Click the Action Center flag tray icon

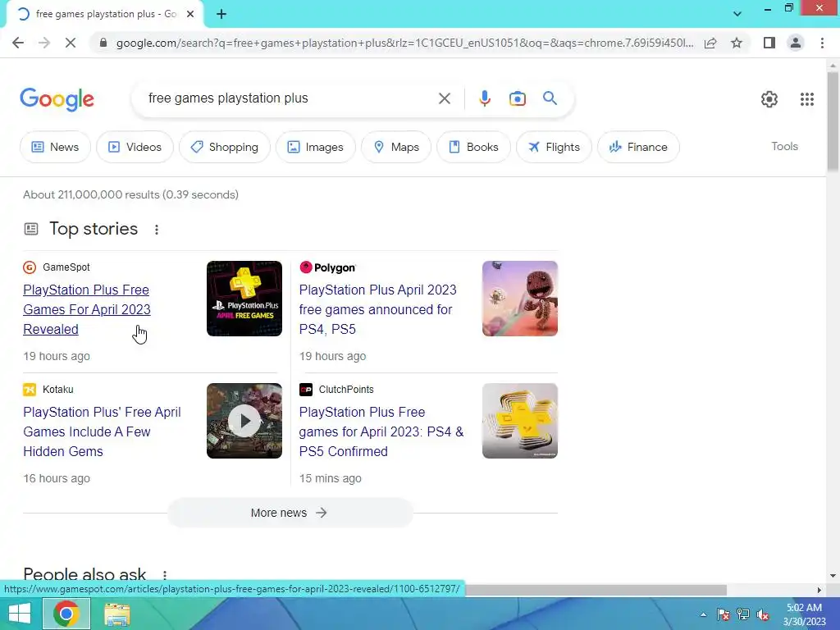point(724,614)
